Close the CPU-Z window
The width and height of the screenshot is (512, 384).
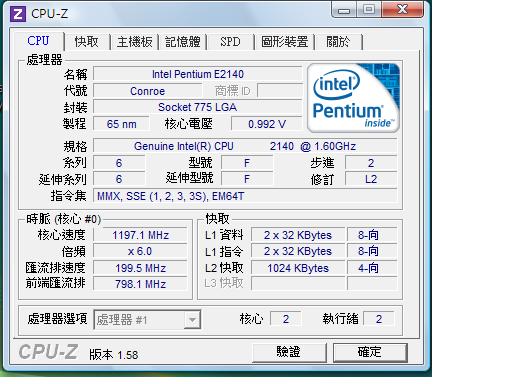(402, 10)
